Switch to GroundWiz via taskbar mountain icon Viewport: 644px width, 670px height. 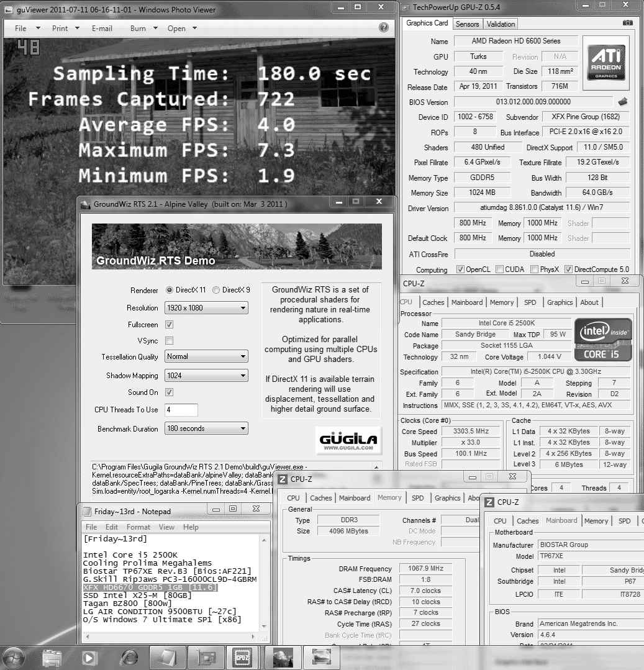[x=283, y=657]
